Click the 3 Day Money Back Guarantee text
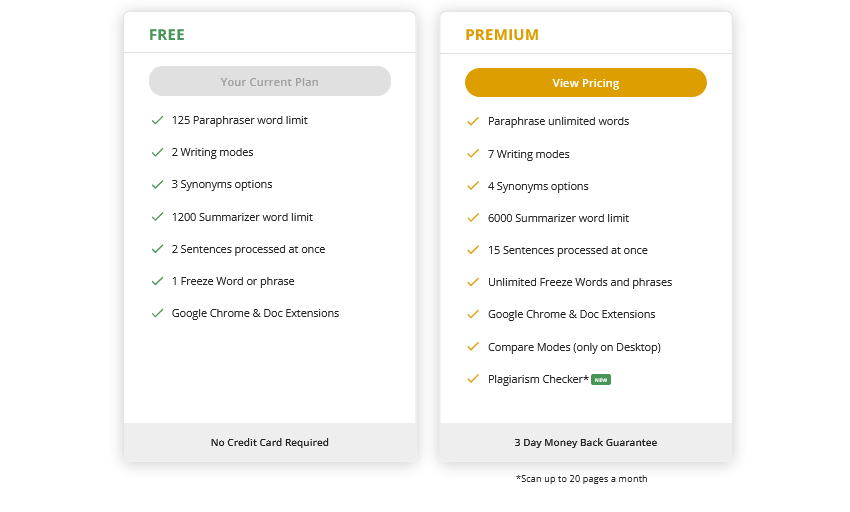850x512 pixels. point(585,443)
